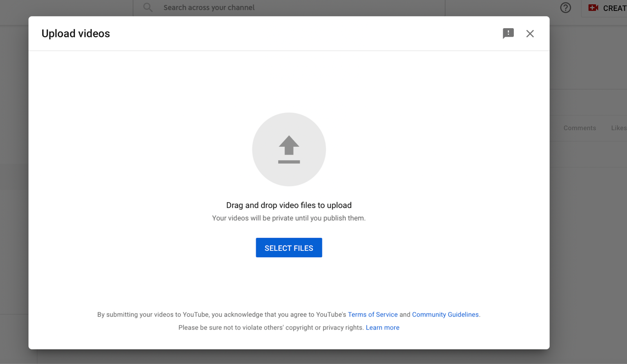Click the 'Upload videos' dialog title
The height and width of the screenshot is (364, 627).
[76, 34]
